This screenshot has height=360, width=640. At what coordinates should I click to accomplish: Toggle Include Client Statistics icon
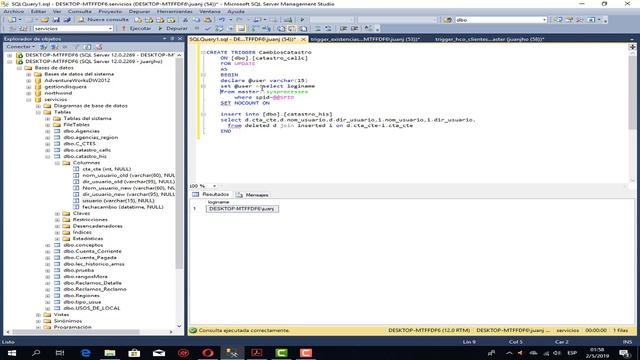267,29
